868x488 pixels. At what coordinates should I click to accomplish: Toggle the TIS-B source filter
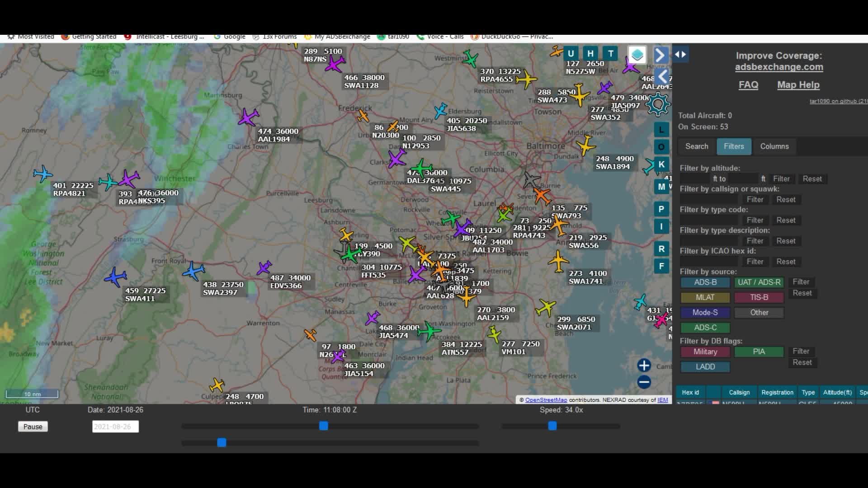coord(759,297)
